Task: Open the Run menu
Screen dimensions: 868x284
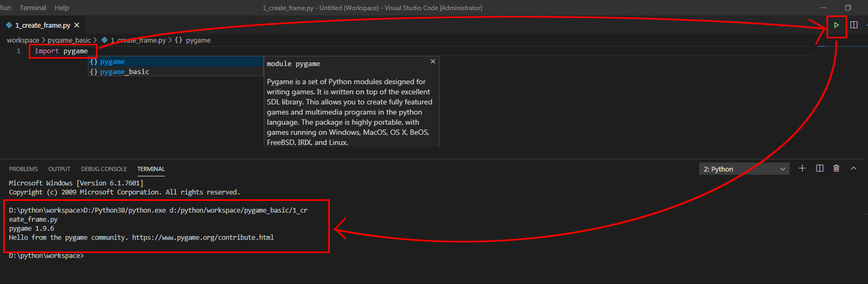Action: [x=5, y=7]
